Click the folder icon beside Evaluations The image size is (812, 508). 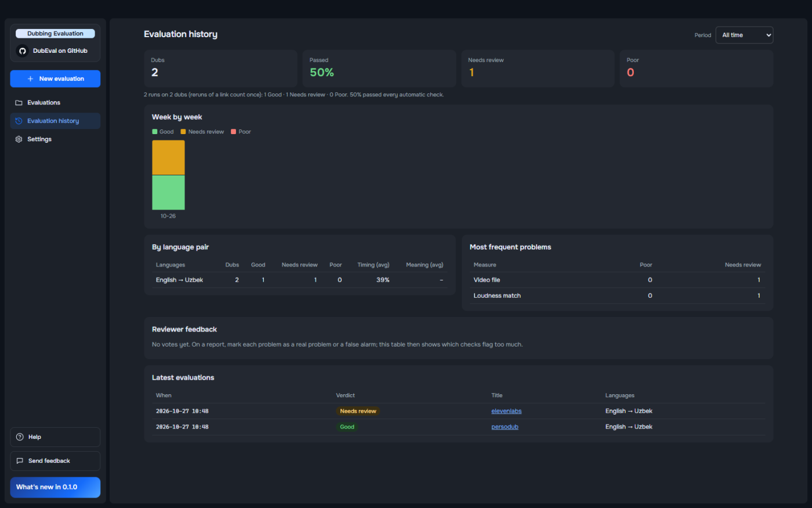pos(19,103)
